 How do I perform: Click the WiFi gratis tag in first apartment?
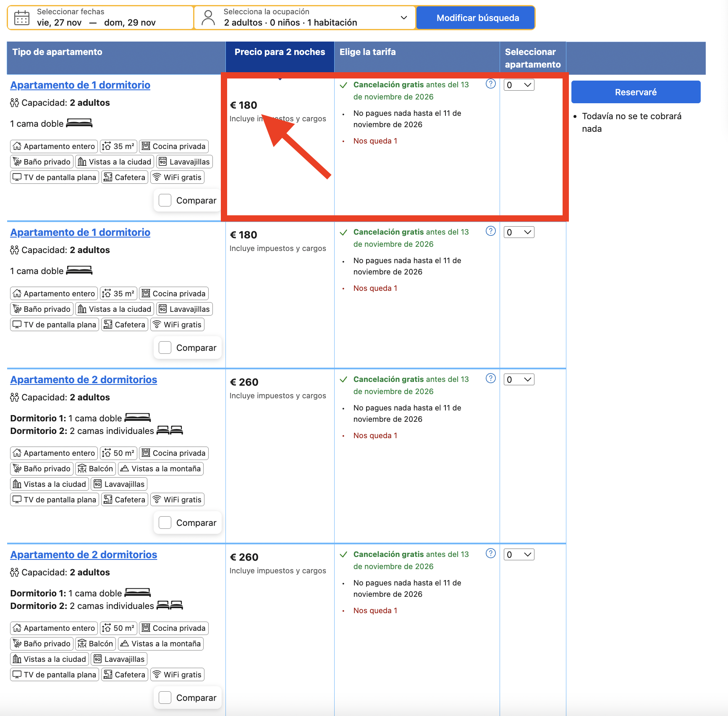tap(177, 177)
